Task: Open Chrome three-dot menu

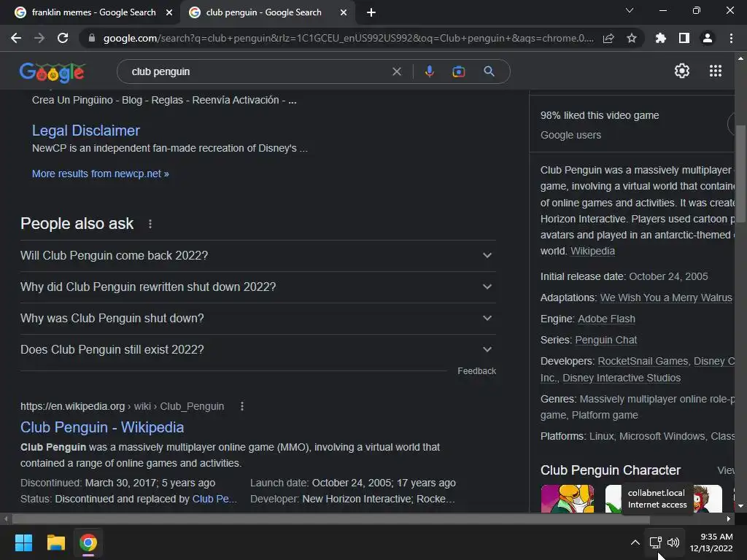Action: point(731,38)
